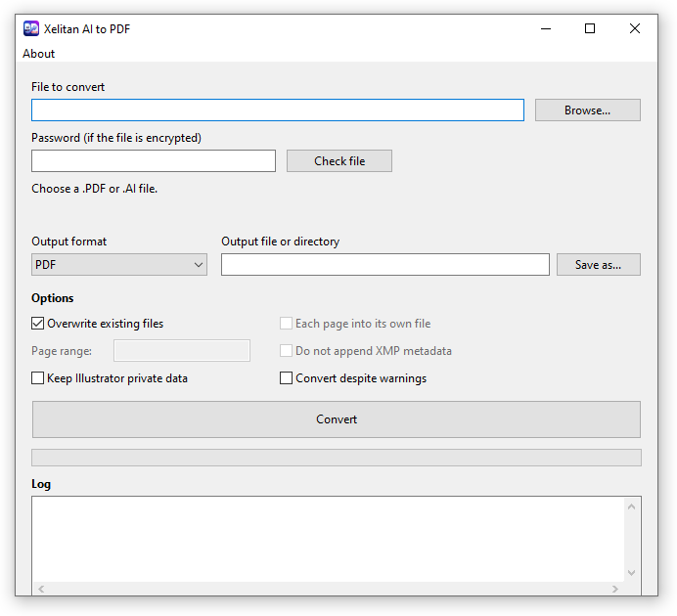Close the Xelitan AI to PDF window

(635, 28)
